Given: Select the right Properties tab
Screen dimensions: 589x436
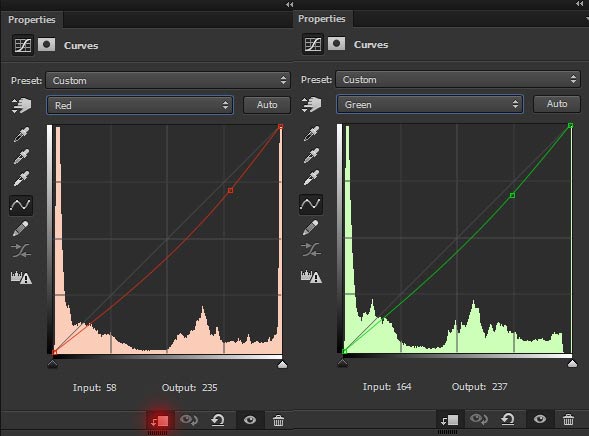Looking at the screenshot, I should coord(322,19).
